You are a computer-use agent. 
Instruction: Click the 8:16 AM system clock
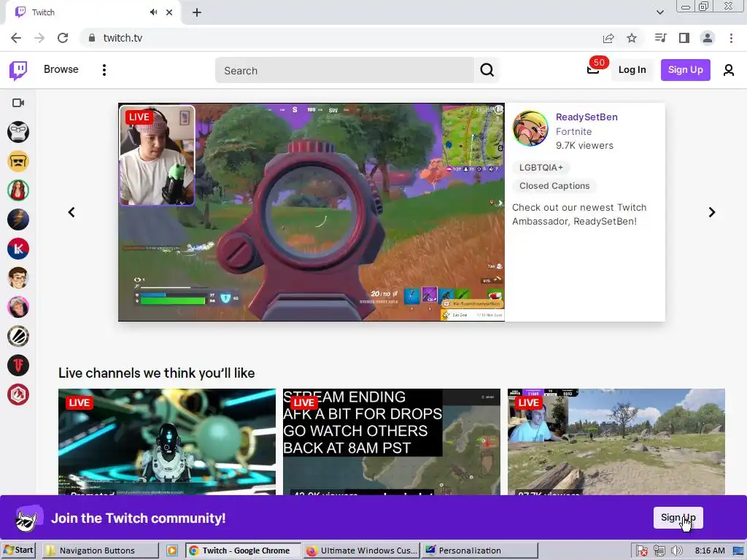710,551
